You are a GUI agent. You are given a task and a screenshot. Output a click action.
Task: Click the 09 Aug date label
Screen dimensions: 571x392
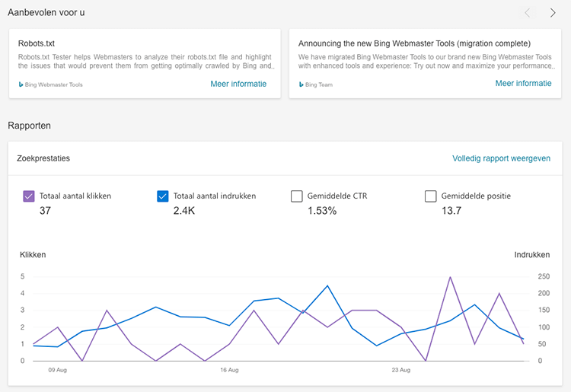(x=58, y=370)
